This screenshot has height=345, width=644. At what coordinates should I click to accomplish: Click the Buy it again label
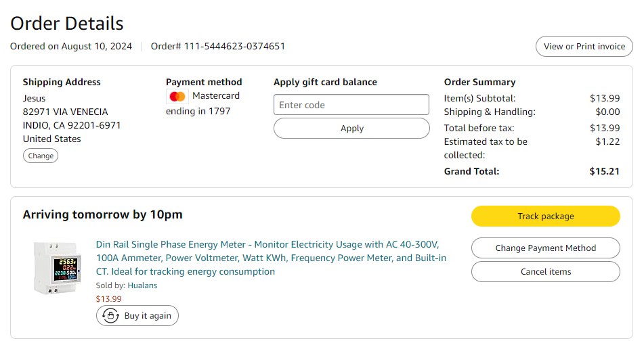point(148,316)
